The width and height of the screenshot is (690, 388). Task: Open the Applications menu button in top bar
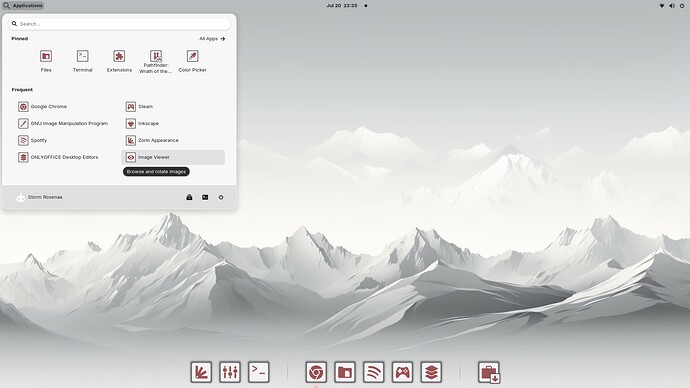pos(23,6)
